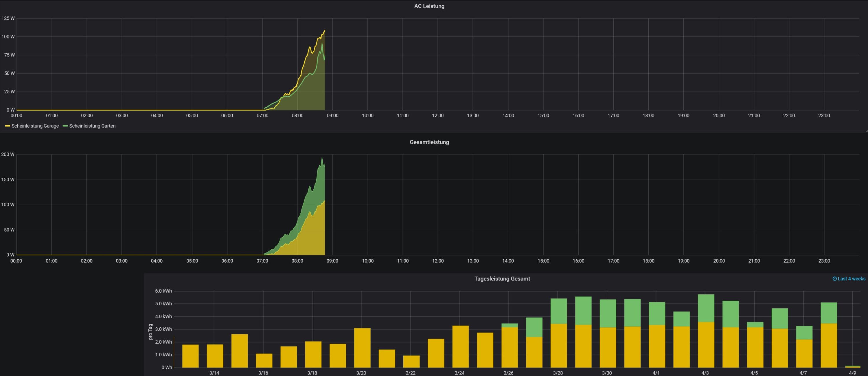Screen dimensions: 868x376
Task: Click the green Garten legend color swatch
Action: click(65, 126)
